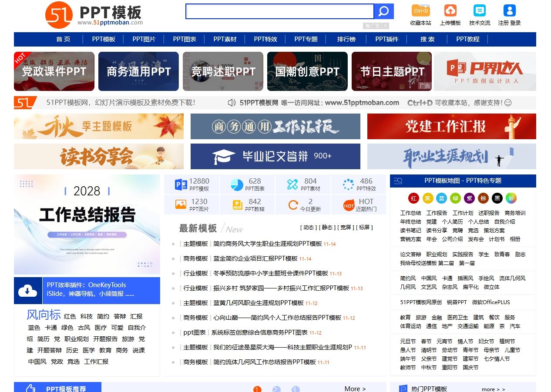Open 技术交流 chat icon
This screenshot has height=392, width=551.
point(479,11)
